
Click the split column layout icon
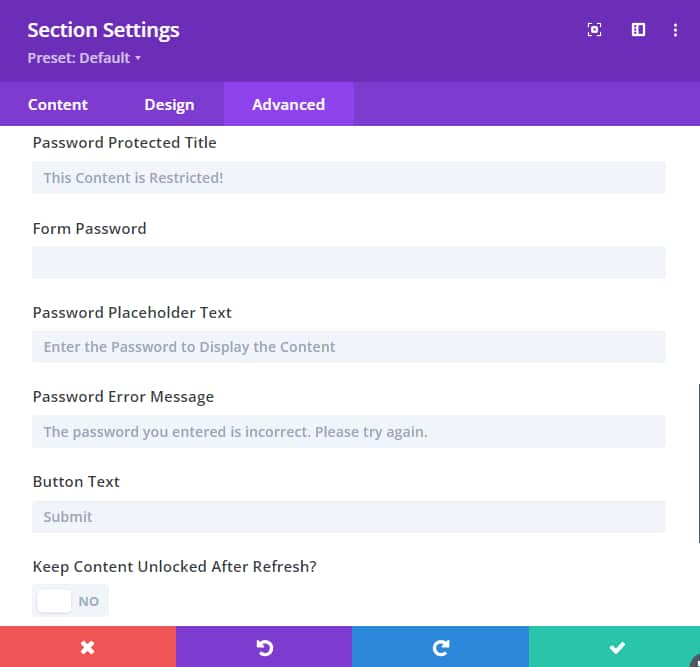638,30
